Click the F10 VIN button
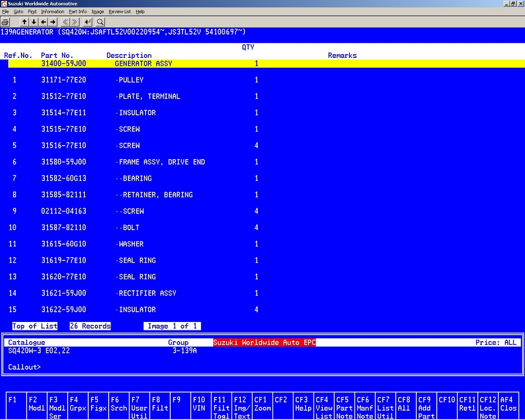The width and height of the screenshot is (525, 420). [201, 406]
